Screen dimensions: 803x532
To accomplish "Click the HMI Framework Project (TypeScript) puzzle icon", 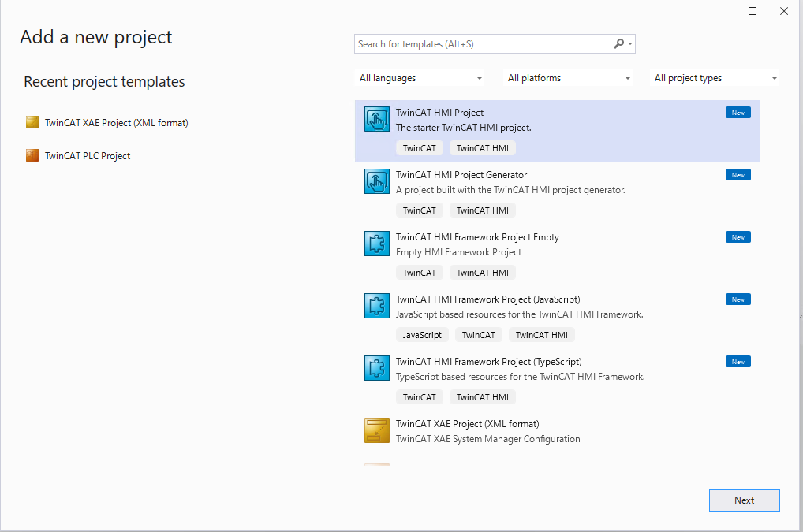I will (377, 368).
